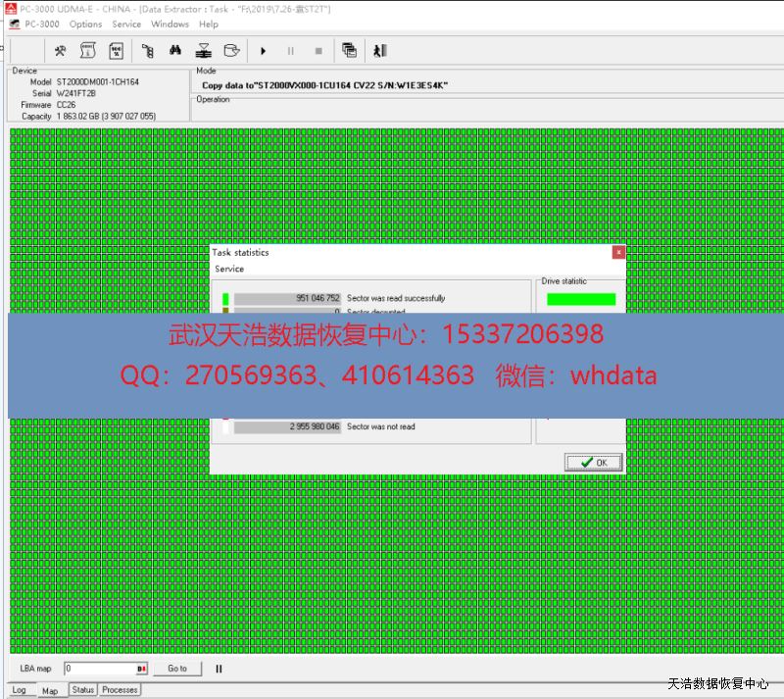Click the Go to button
Viewport: 784px width, 699px height.
click(176, 669)
